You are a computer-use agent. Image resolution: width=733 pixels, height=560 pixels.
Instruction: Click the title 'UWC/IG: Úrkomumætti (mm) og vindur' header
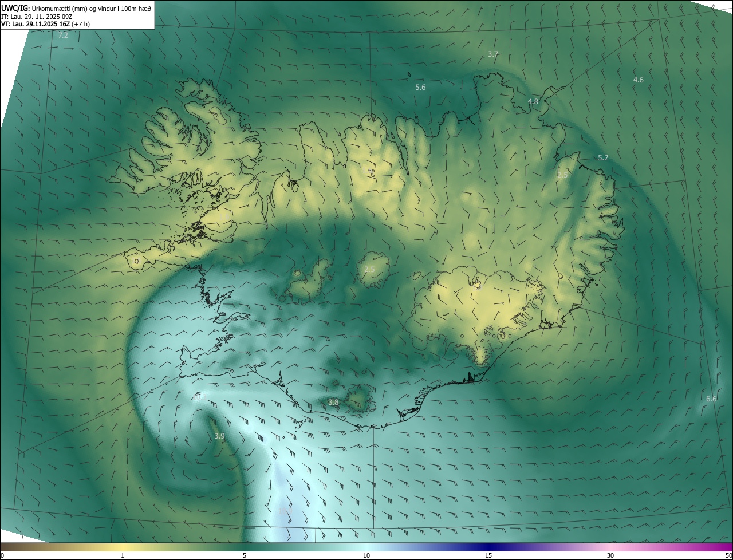point(76,9)
